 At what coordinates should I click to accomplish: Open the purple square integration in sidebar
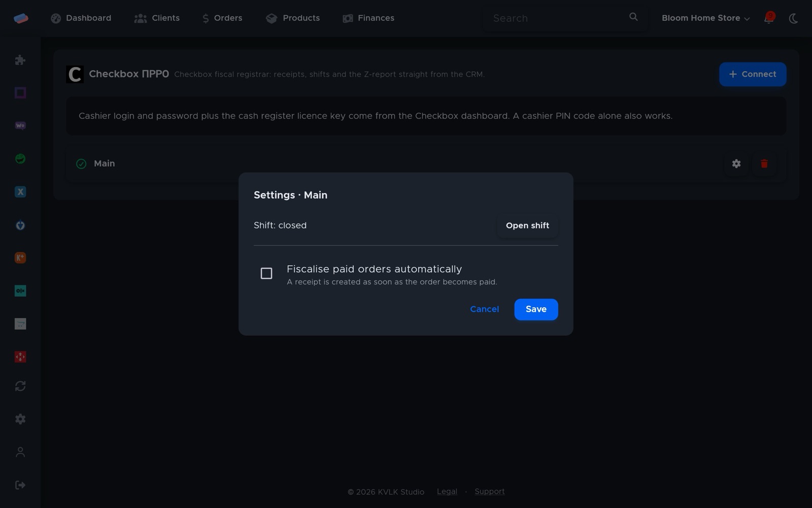click(x=20, y=92)
